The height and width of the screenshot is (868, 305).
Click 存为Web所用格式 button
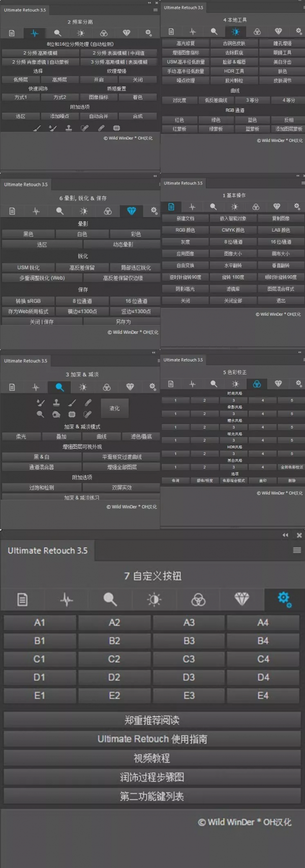[28, 311]
